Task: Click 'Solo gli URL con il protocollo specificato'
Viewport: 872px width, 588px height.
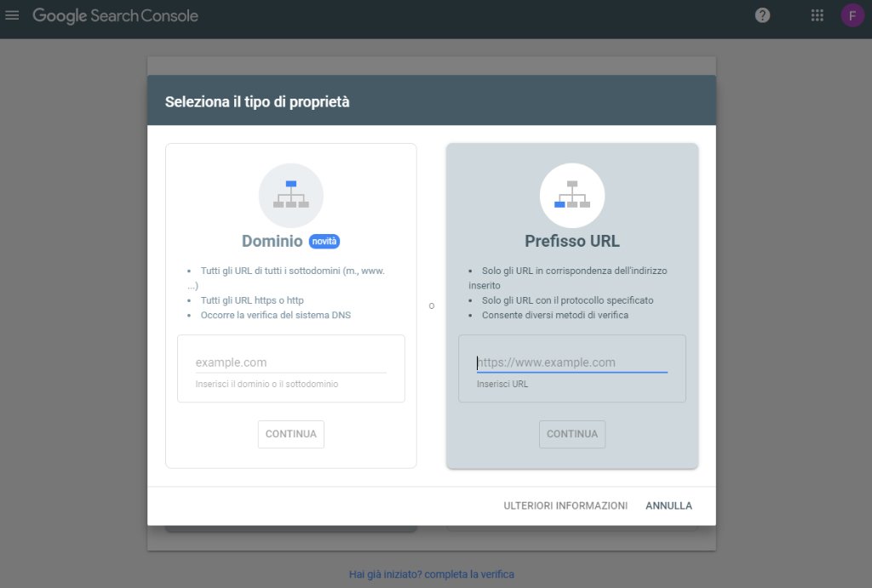Action: click(x=567, y=300)
